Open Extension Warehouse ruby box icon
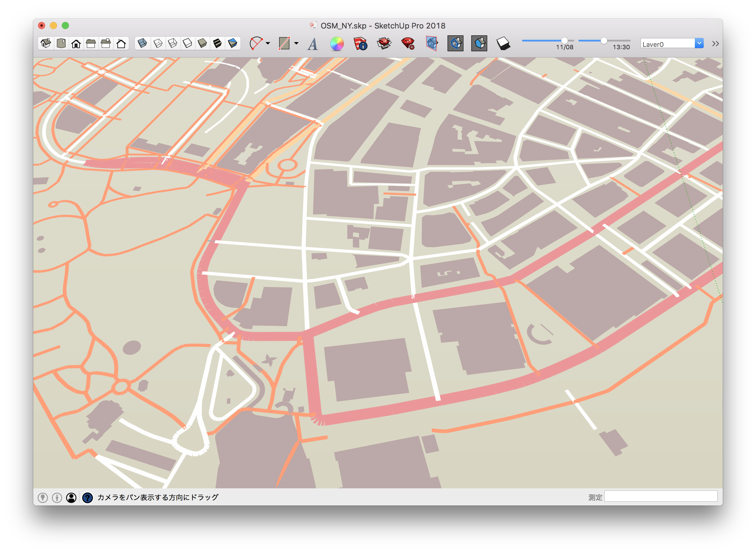The image size is (756, 553). [x=384, y=44]
